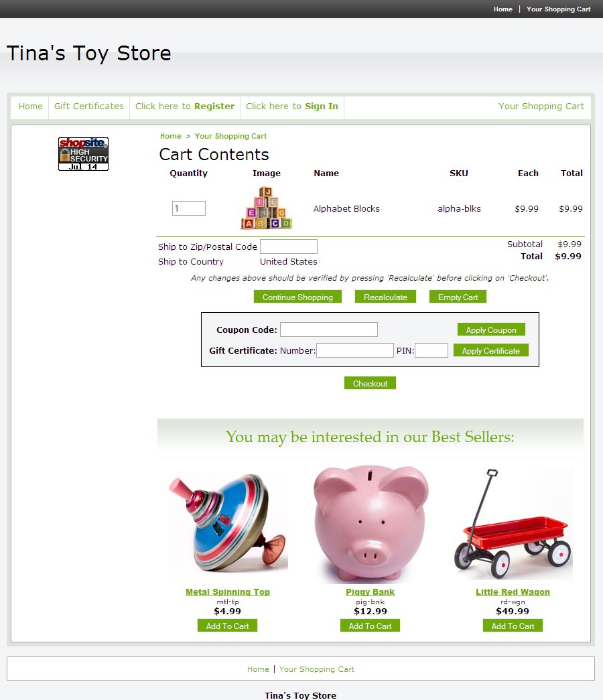Empty the shopping cart
This screenshot has height=700, width=603.
pos(458,297)
